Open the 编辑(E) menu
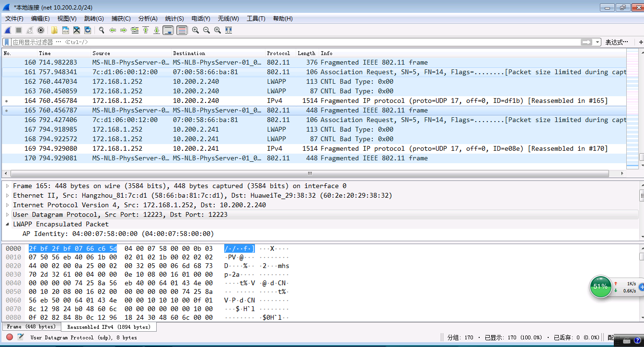 click(x=40, y=19)
